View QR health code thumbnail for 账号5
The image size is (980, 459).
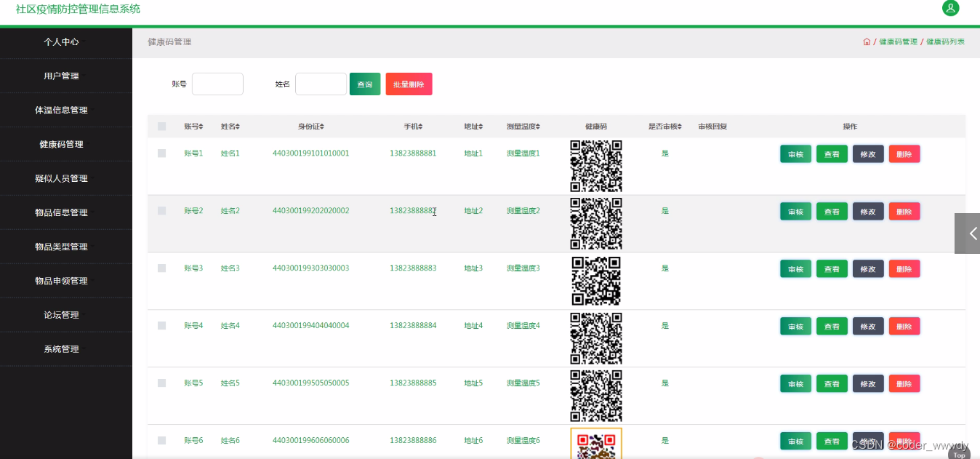(x=596, y=396)
